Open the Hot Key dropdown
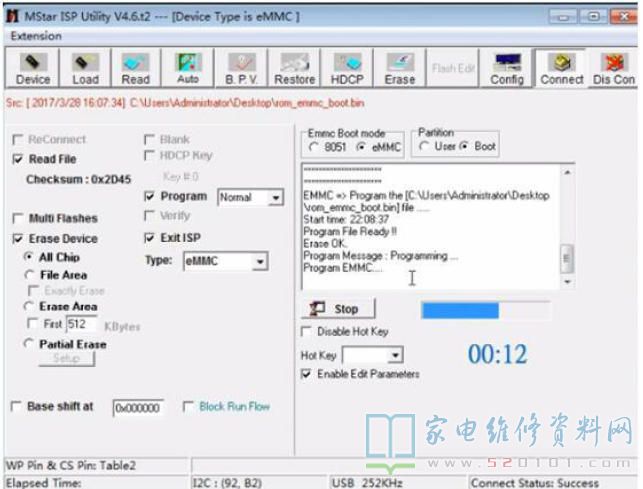 [395, 355]
